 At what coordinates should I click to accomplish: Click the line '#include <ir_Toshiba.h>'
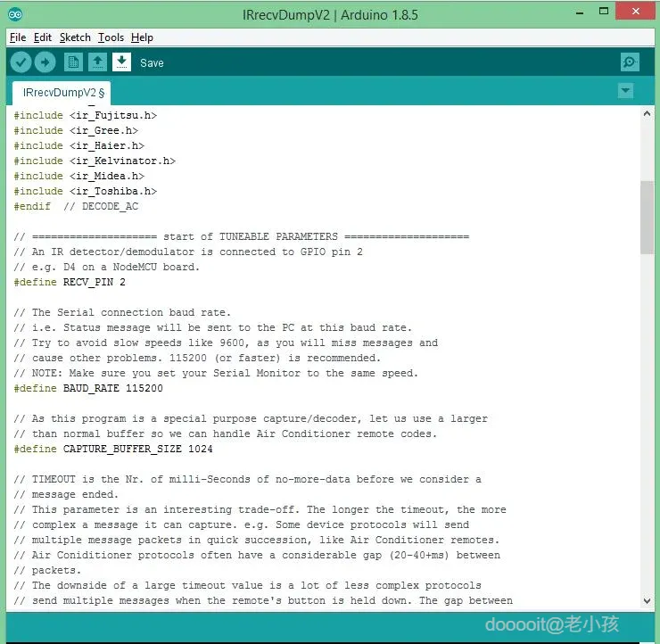coord(85,191)
